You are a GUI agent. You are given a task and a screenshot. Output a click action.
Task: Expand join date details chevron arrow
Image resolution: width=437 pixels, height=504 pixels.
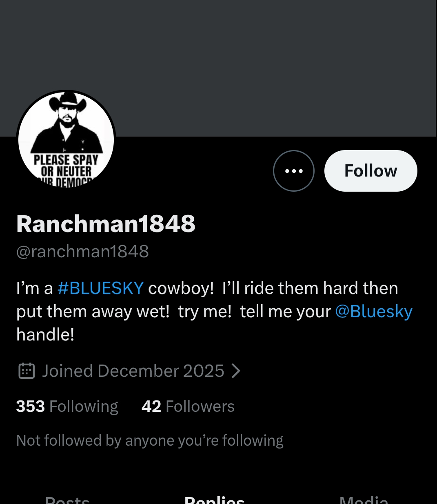point(236,371)
